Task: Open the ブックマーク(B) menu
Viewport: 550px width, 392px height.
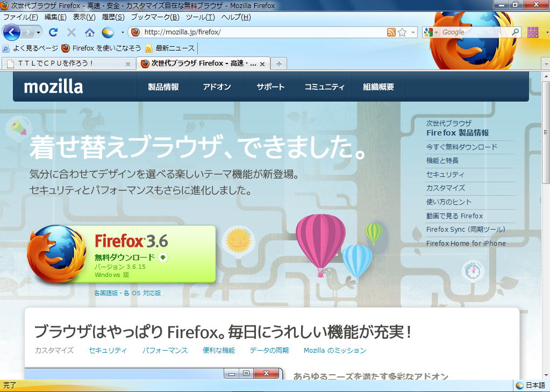Action: click(155, 17)
